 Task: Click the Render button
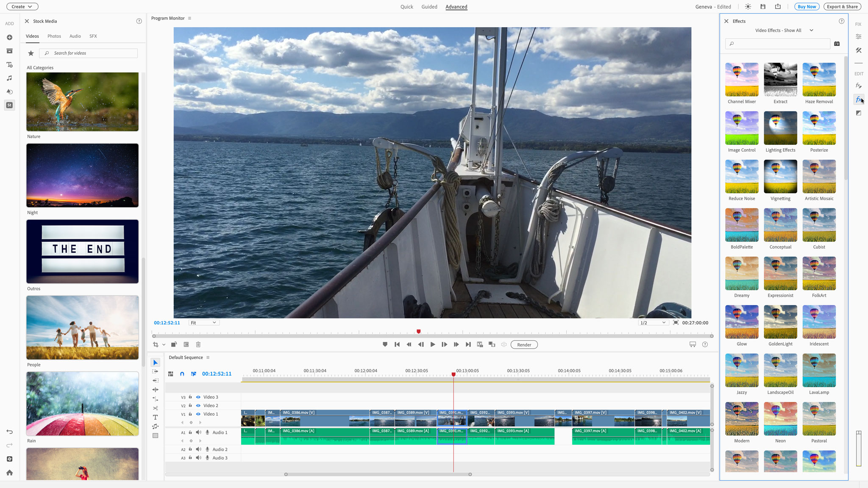524,345
